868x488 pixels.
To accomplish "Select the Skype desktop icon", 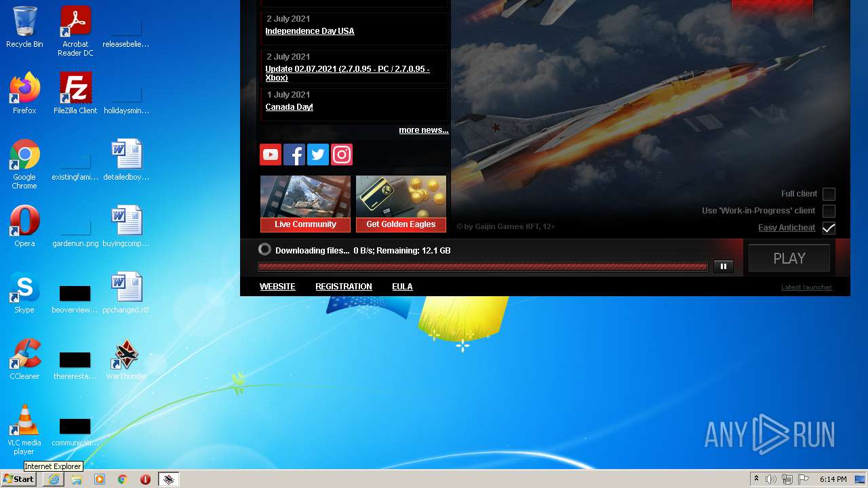I will click(x=24, y=293).
